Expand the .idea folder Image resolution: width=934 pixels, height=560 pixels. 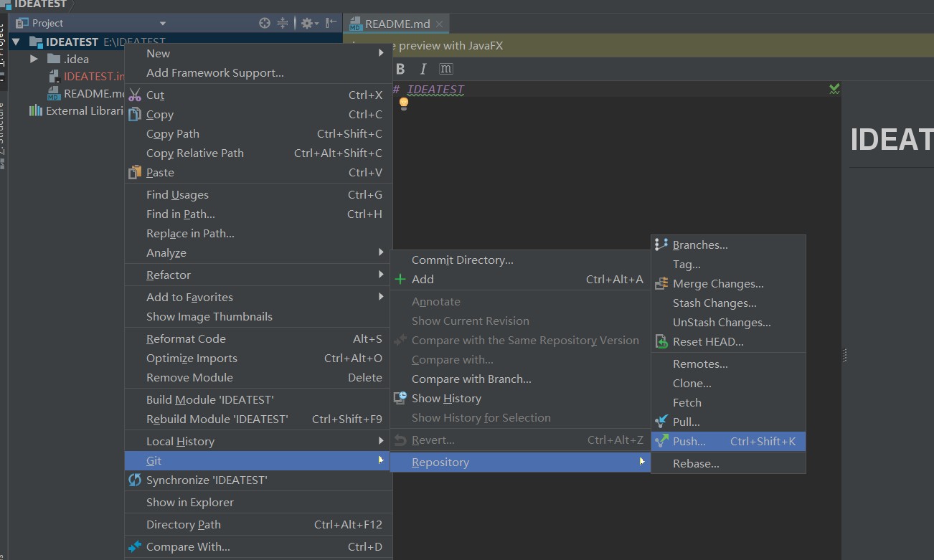34,59
